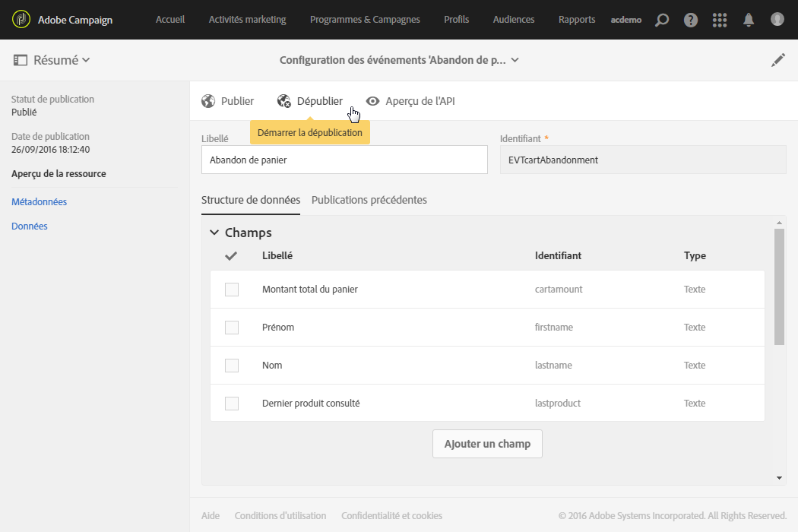
Task: Open the search magnifier icon
Action: click(662, 20)
